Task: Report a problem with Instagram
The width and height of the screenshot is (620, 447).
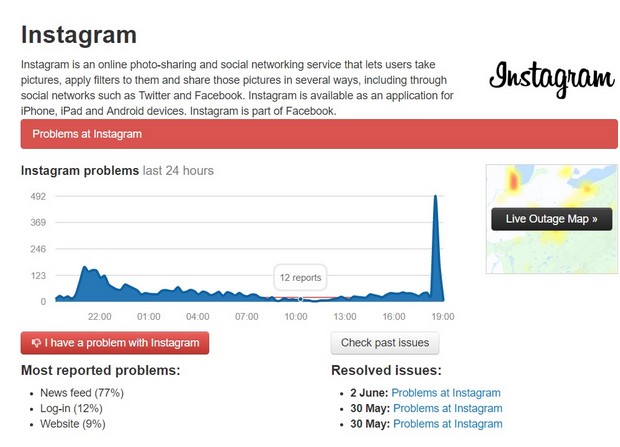Action: (x=115, y=343)
